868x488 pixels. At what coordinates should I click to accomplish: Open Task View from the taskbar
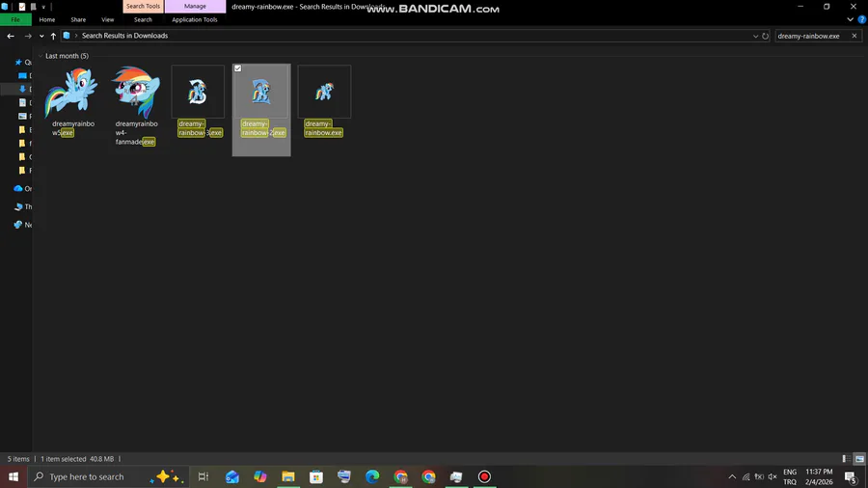click(x=203, y=477)
